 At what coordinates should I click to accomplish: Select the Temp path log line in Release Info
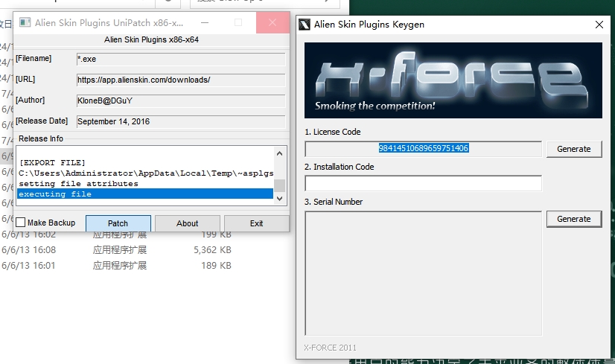145,173
